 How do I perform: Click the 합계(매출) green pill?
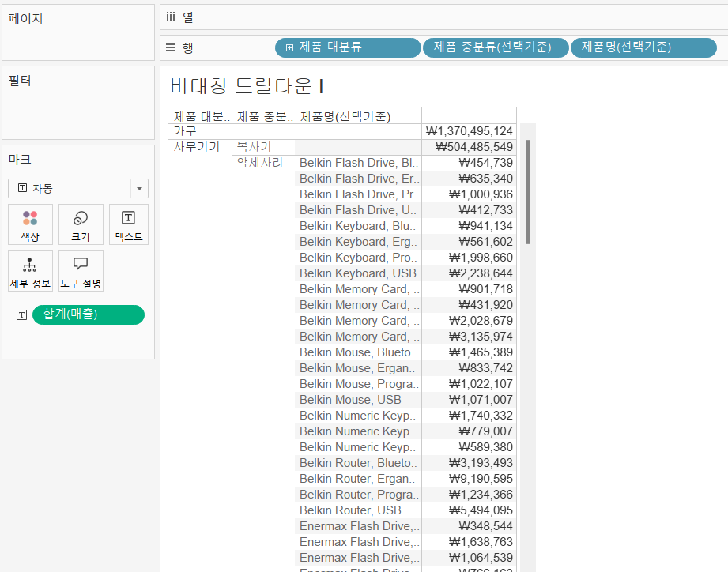pyautogui.click(x=89, y=314)
